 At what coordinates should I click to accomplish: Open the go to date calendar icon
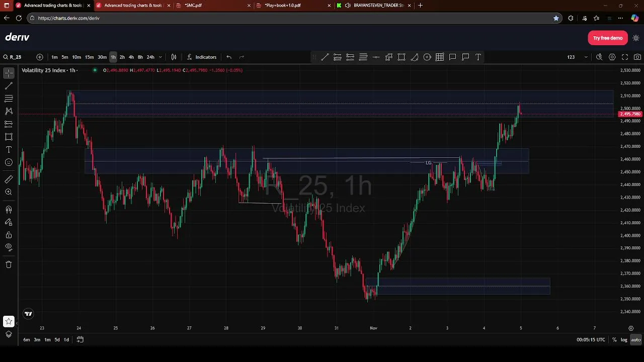pyautogui.click(x=80, y=340)
